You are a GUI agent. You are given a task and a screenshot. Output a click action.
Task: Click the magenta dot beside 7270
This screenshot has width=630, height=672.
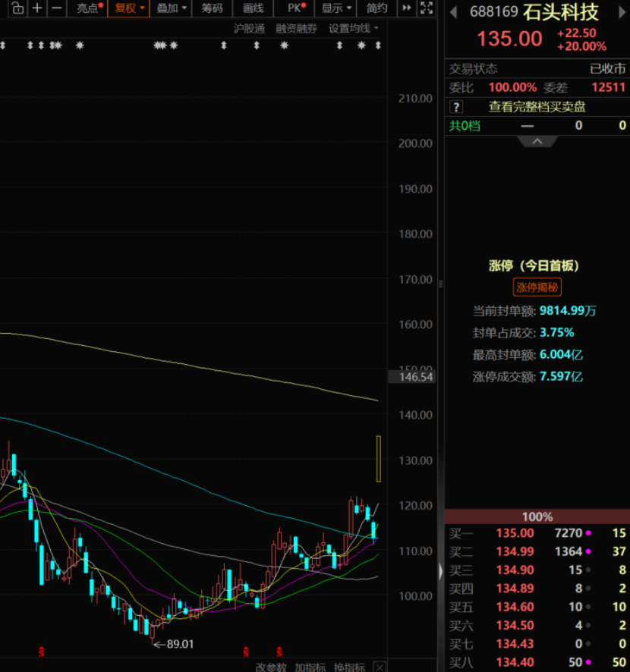(588, 533)
